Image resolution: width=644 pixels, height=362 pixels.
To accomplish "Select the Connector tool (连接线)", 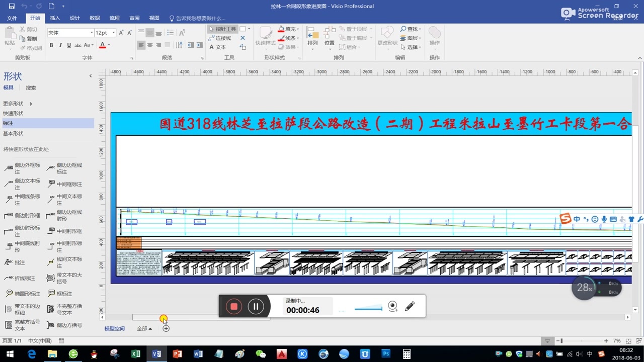I will pyautogui.click(x=219, y=38).
